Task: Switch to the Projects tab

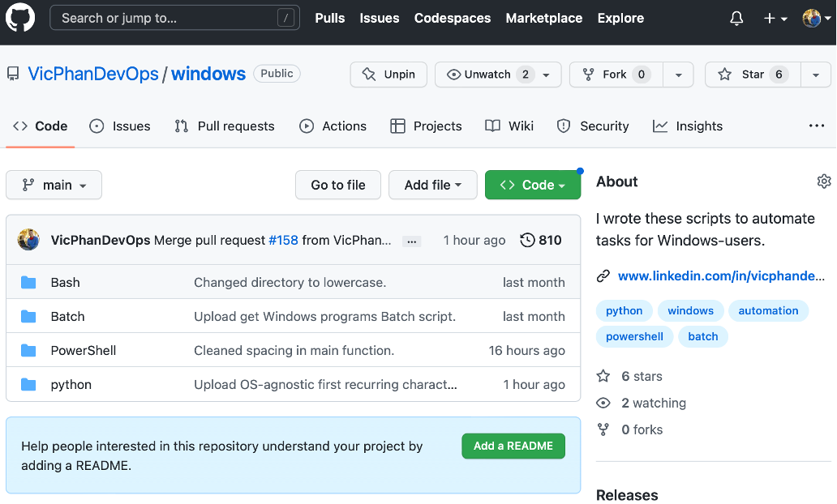Action: click(426, 126)
